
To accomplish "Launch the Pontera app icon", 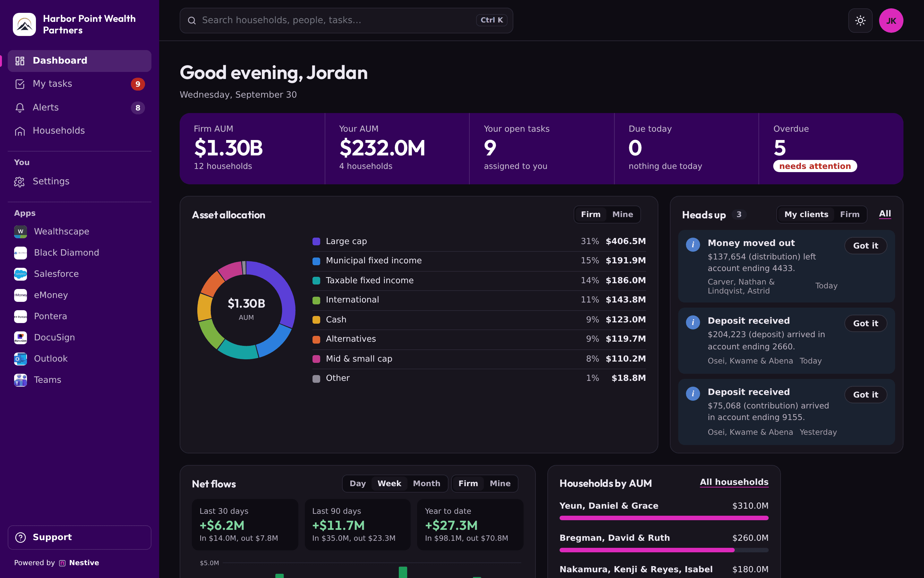I will point(21,316).
